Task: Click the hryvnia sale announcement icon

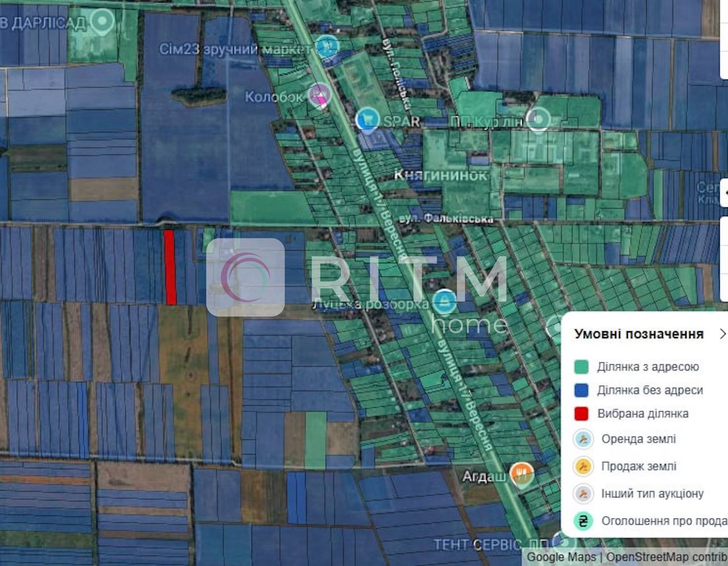Action: 582,521
